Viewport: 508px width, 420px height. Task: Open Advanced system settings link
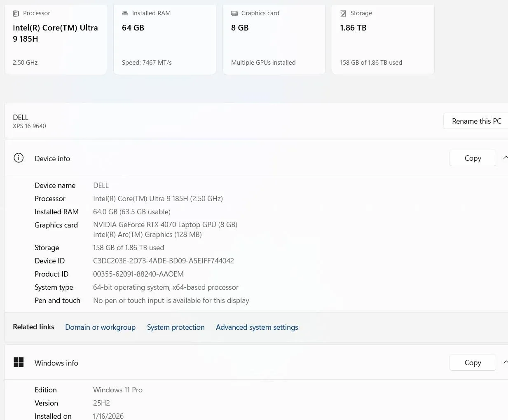point(257,327)
